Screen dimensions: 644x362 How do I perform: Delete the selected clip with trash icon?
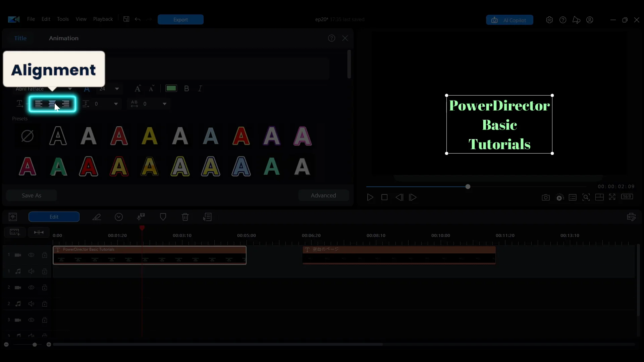point(185,217)
